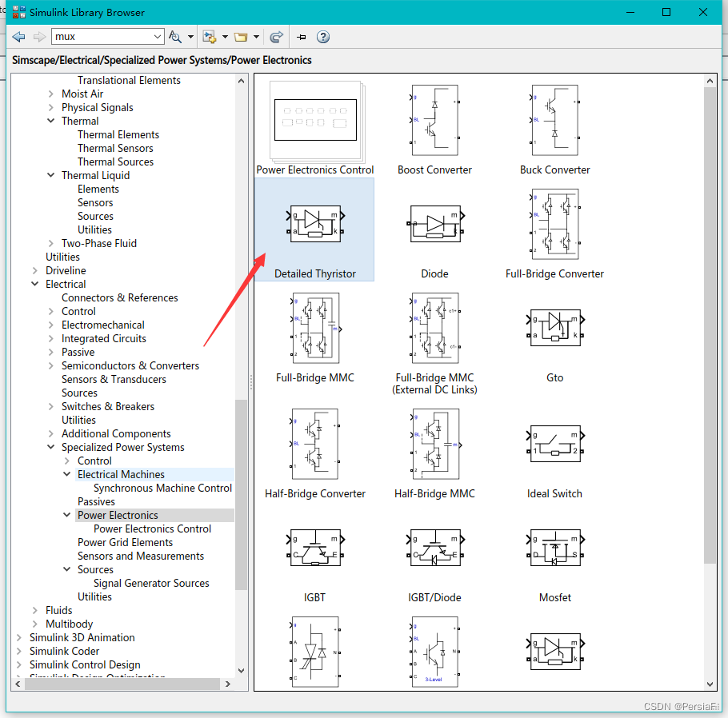Expand the Driveline node
This screenshot has height=718, width=728.
35,270
